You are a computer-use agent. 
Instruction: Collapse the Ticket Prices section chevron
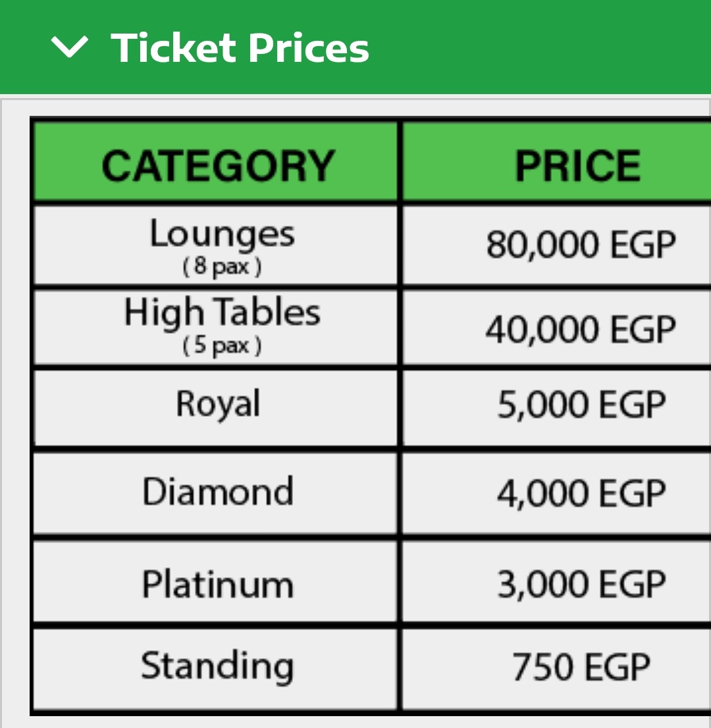(68, 47)
